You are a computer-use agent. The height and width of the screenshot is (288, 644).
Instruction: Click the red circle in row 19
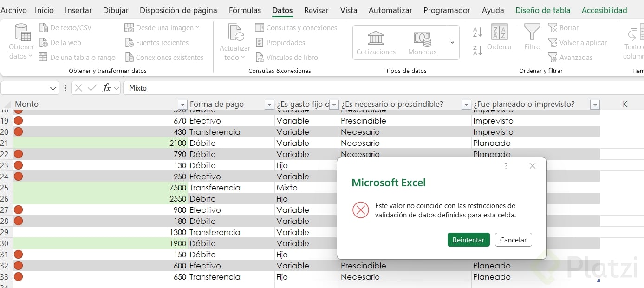19,121
